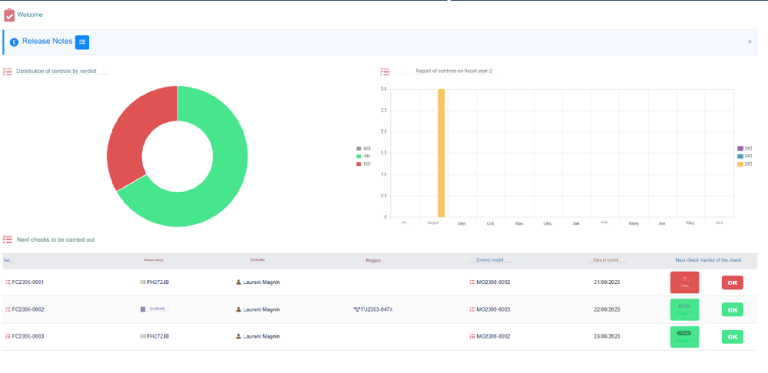Click the purple building icon in row FC2306-0002
The image size is (768, 373).
pyautogui.click(x=143, y=309)
